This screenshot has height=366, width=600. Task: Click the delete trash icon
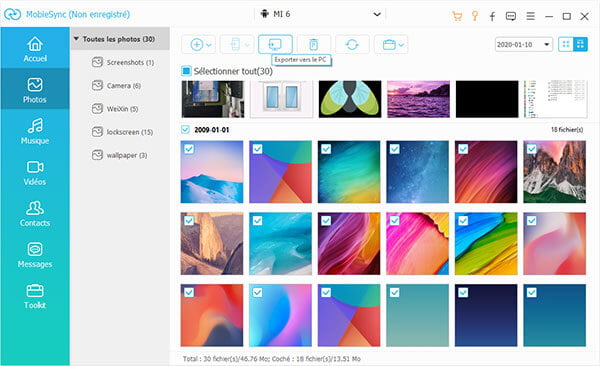313,44
